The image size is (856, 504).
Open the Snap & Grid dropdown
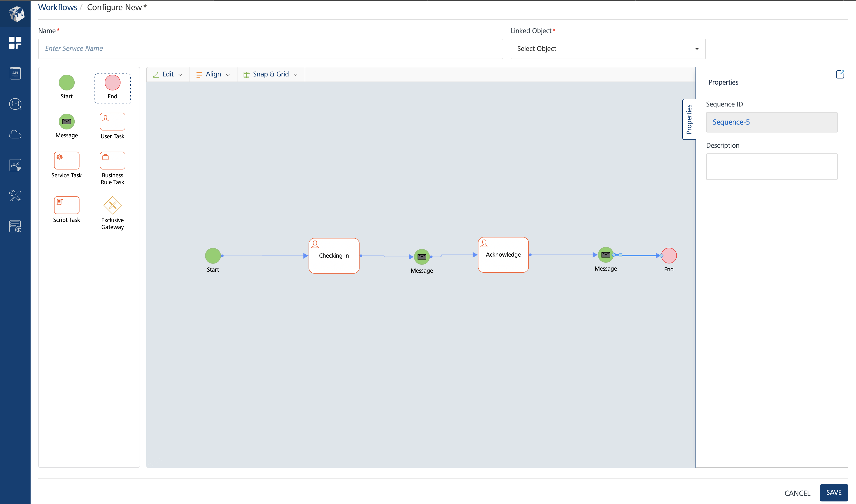click(271, 74)
